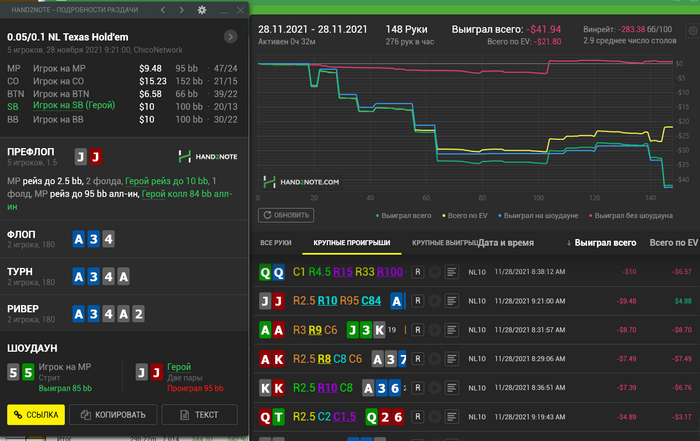700x441 pixels.
Task: Click the R replayer icon in QT row
Action: pos(417,415)
